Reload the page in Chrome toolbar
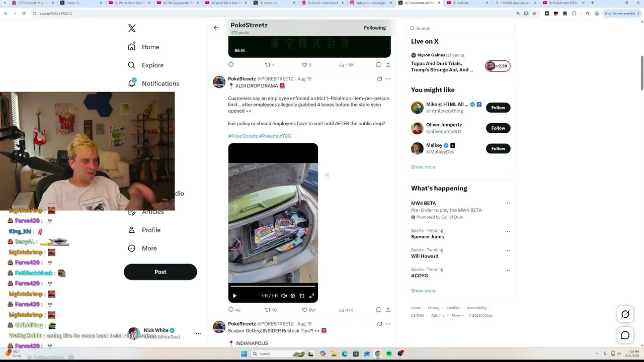 24,14
